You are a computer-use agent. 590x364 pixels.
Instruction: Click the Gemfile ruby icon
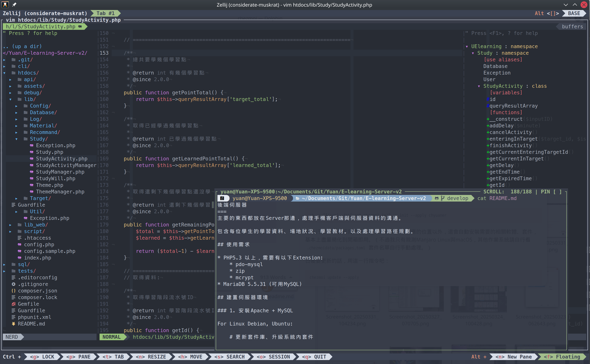[13, 304]
